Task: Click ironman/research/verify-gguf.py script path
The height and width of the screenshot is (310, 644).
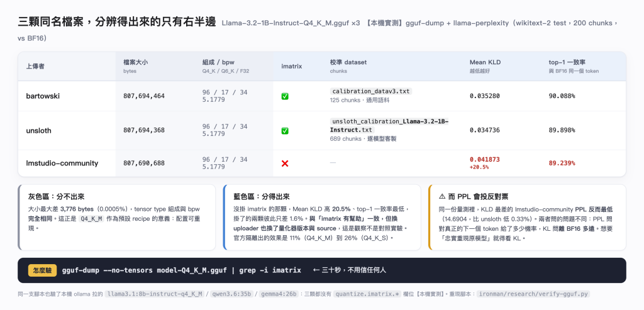Action: tap(533, 294)
